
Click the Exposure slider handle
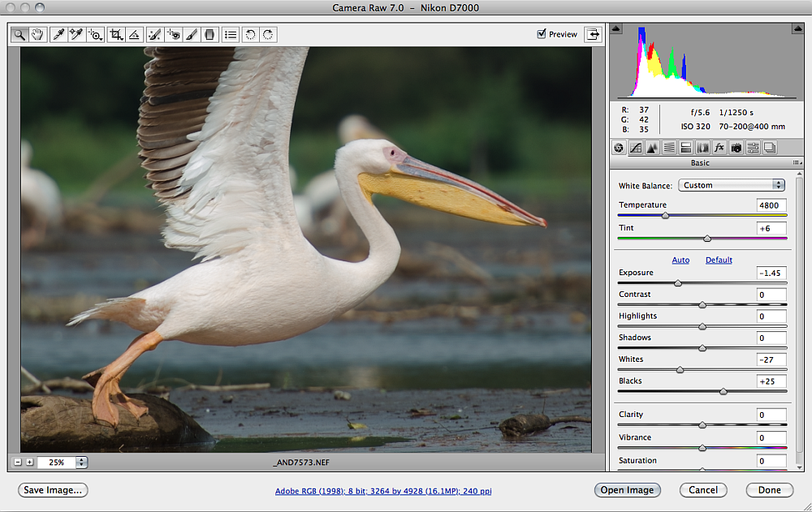678,283
